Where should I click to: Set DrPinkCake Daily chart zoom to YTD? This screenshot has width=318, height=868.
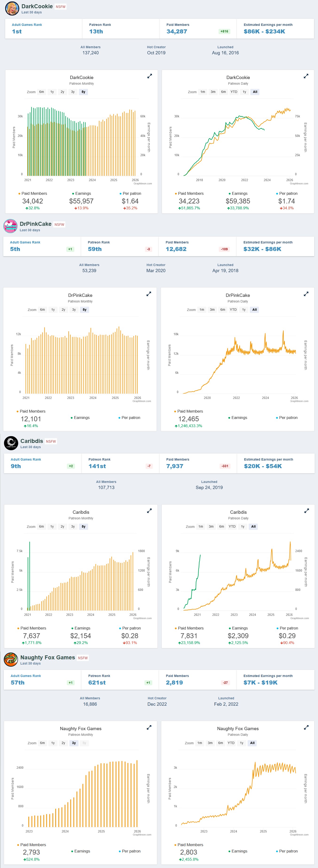[233, 310]
